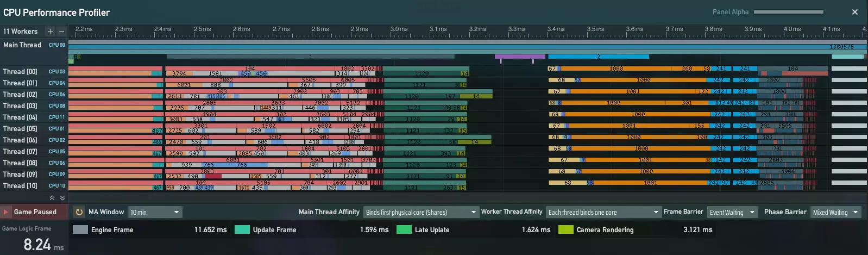
Task: Select the Thread [00] row label
Action: click(x=20, y=71)
